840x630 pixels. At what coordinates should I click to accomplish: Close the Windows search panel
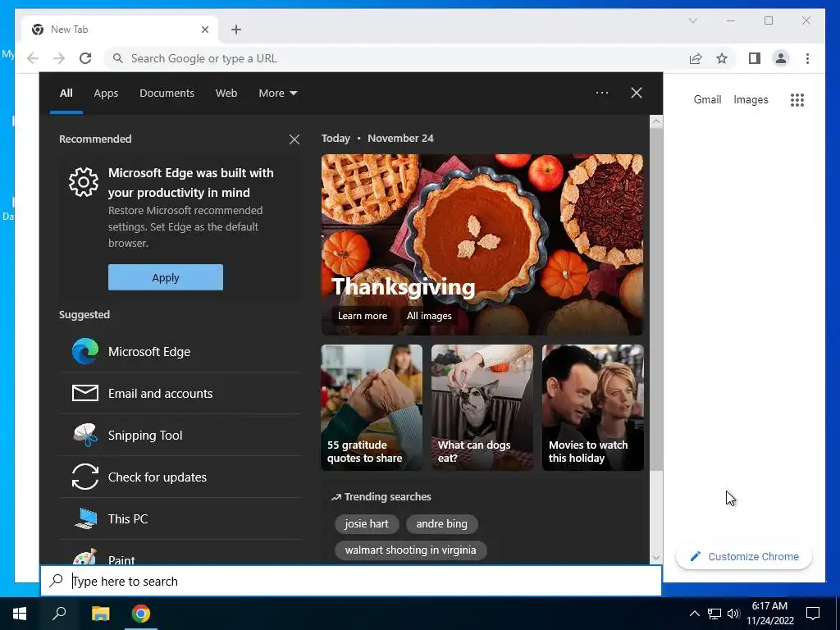(636, 93)
